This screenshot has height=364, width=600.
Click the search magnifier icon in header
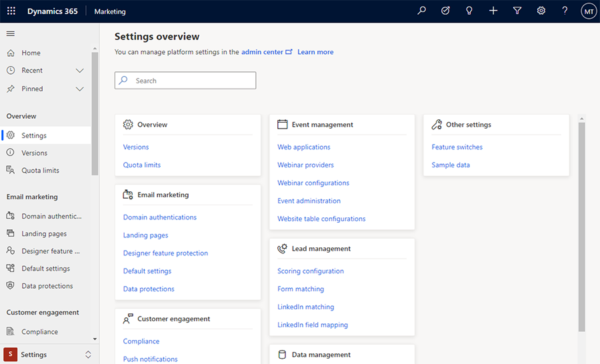click(421, 11)
